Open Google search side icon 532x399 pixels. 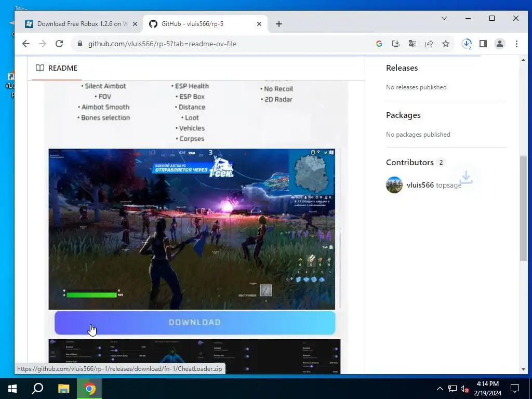(379, 44)
